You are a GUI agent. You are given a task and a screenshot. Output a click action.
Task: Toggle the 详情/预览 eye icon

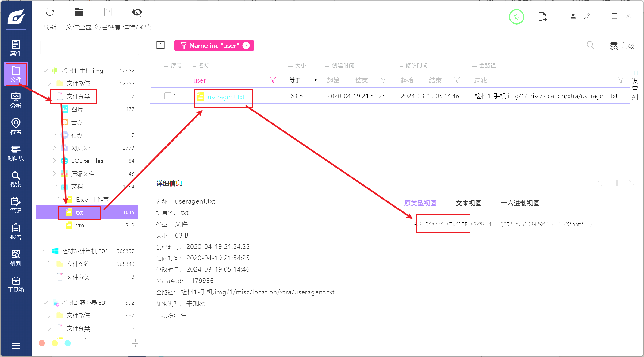[x=137, y=12]
